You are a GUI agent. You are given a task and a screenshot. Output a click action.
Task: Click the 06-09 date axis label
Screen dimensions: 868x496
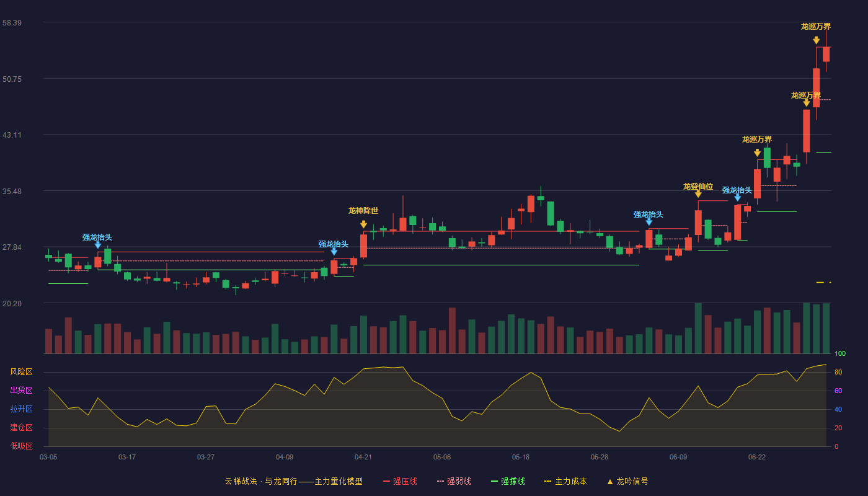pyautogui.click(x=678, y=457)
